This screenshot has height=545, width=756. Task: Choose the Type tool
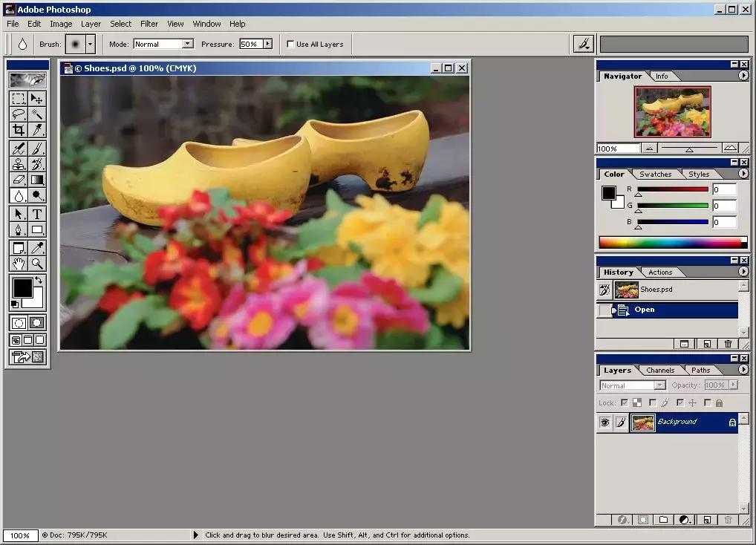pos(36,214)
